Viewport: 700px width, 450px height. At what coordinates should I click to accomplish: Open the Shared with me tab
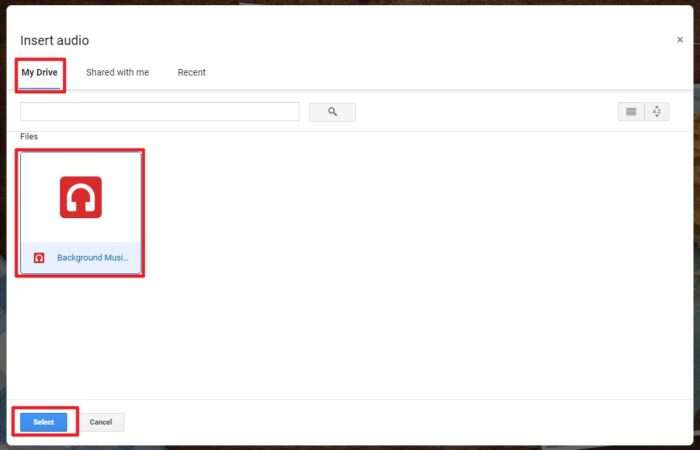tap(117, 72)
